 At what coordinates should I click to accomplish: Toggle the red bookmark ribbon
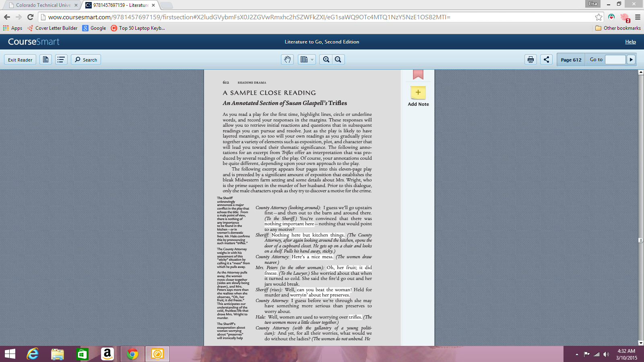click(418, 74)
